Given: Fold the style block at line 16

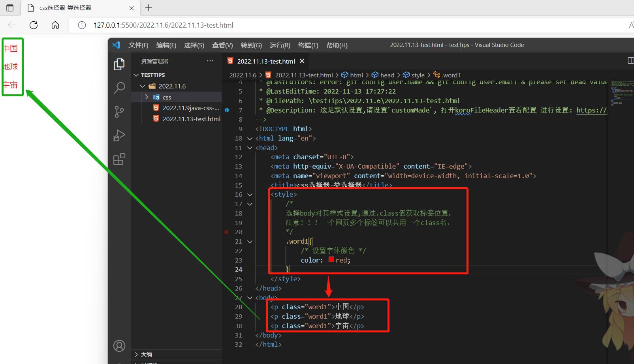Looking at the screenshot, I should pyautogui.click(x=250, y=195).
